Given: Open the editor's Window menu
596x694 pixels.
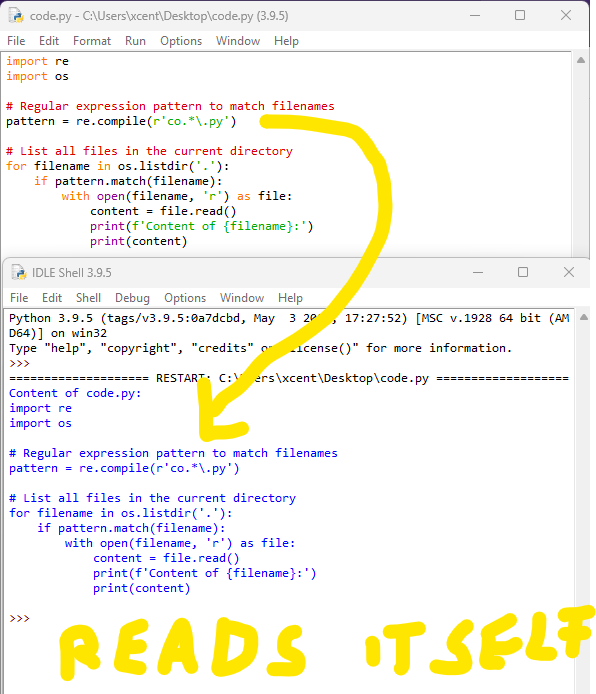Looking at the screenshot, I should (x=238, y=41).
